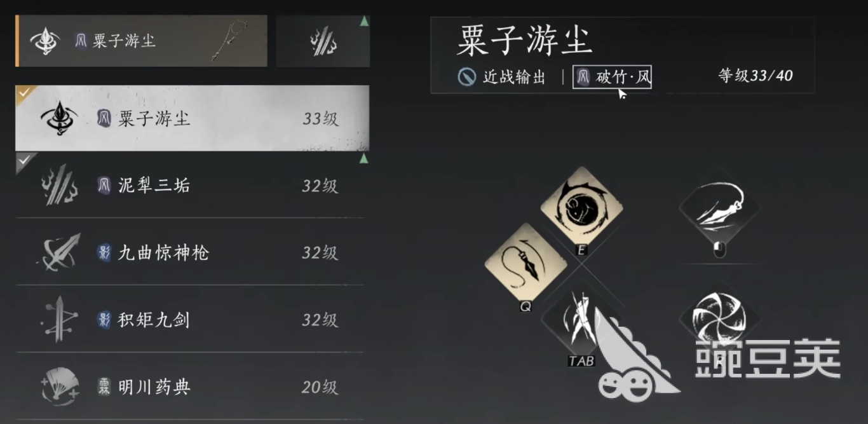Click the 明川药典 fan icon
868x424 pixels.
58,386
